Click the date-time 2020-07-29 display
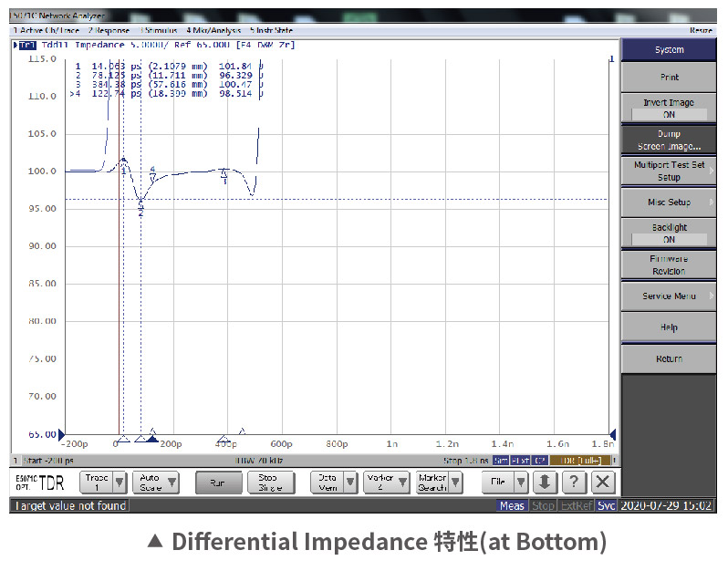 coord(666,505)
